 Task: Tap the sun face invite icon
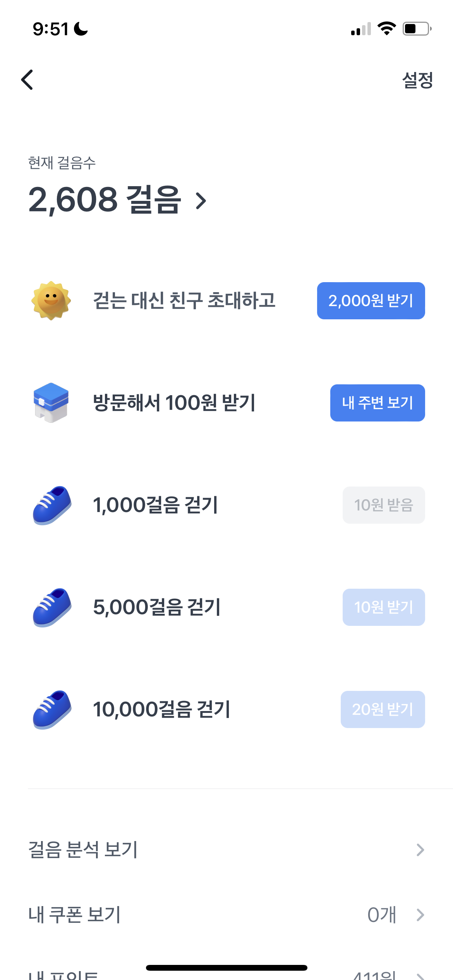coord(51,301)
